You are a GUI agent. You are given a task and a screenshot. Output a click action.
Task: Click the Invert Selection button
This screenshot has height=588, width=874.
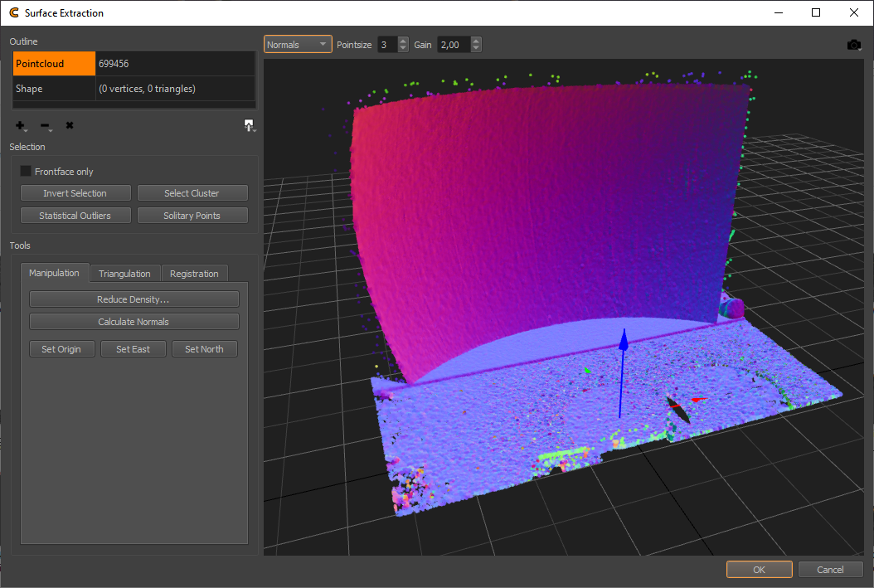point(75,192)
